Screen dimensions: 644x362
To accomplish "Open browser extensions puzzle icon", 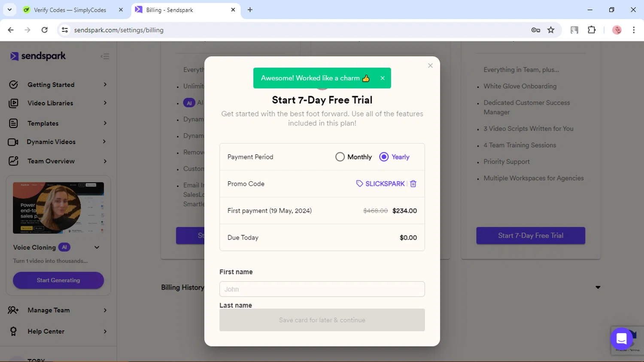I will (x=592, y=30).
